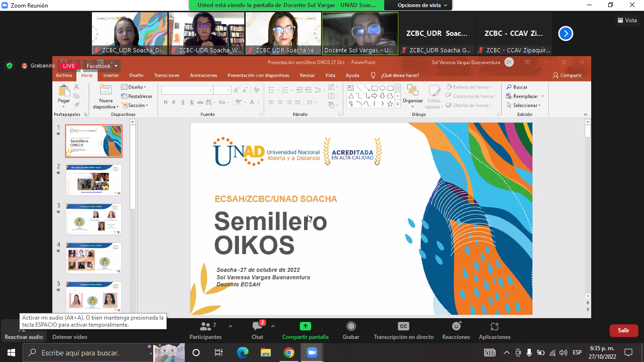Screen dimensions: 644x362
Task: Click the Grabar record icon
Action: tap(351, 326)
